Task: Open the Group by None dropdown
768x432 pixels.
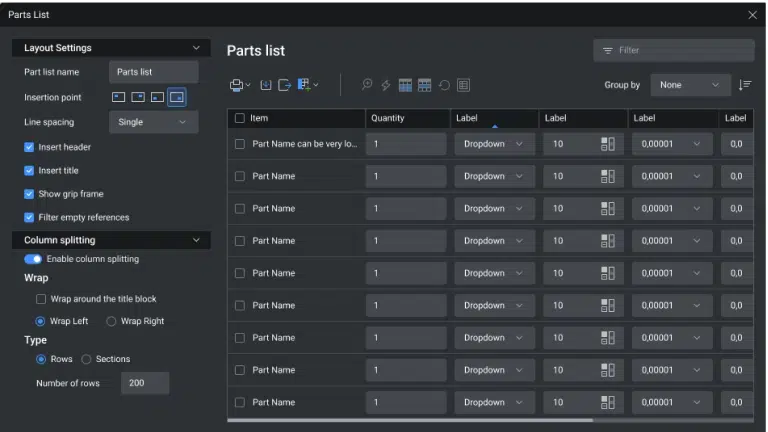Action: 690,85
